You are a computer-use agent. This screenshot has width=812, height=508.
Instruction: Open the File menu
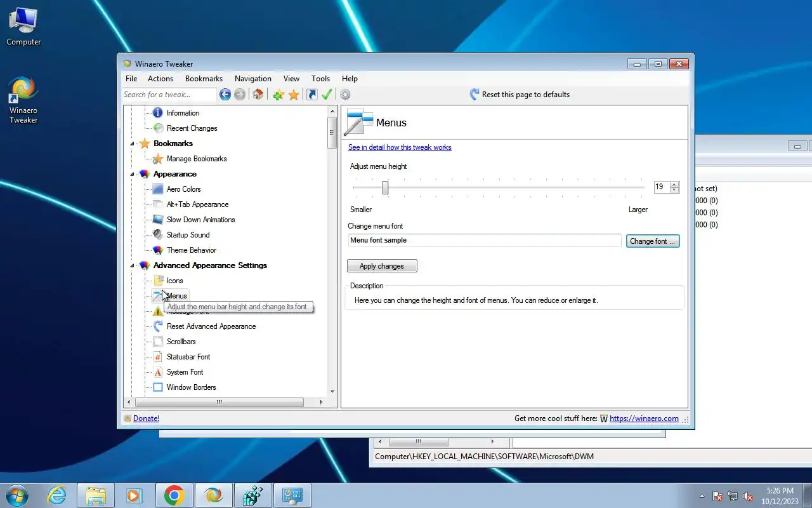131,79
